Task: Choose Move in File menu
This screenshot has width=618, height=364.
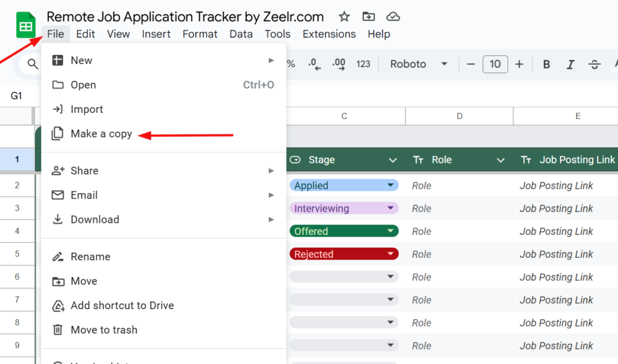Action: click(x=164, y=281)
